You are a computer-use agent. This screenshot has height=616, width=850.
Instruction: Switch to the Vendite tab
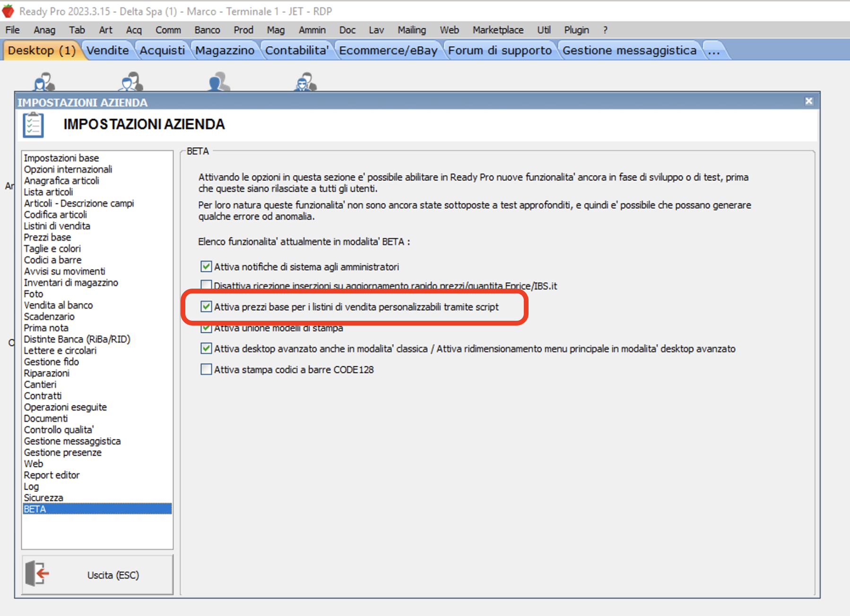(108, 50)
